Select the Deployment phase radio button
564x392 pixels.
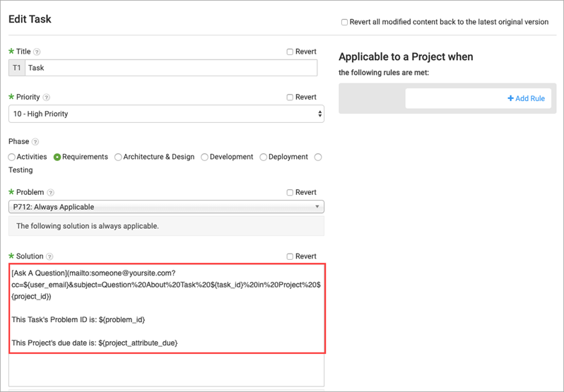[x=264, y=158]
